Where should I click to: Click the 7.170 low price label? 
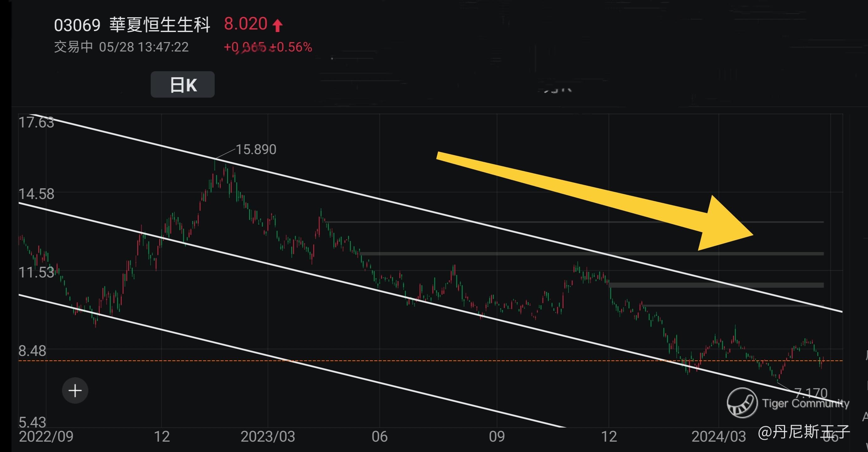(810, 393)
